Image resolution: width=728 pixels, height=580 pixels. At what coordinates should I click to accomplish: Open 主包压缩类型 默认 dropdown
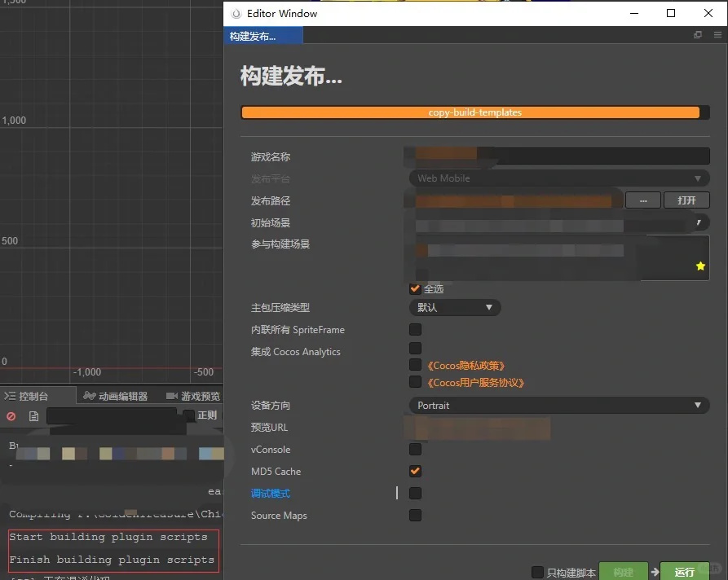pyautogui.click(x=455, y=307)
